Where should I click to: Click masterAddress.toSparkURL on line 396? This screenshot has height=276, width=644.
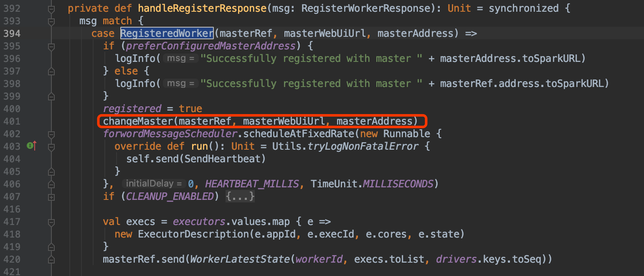510,59
